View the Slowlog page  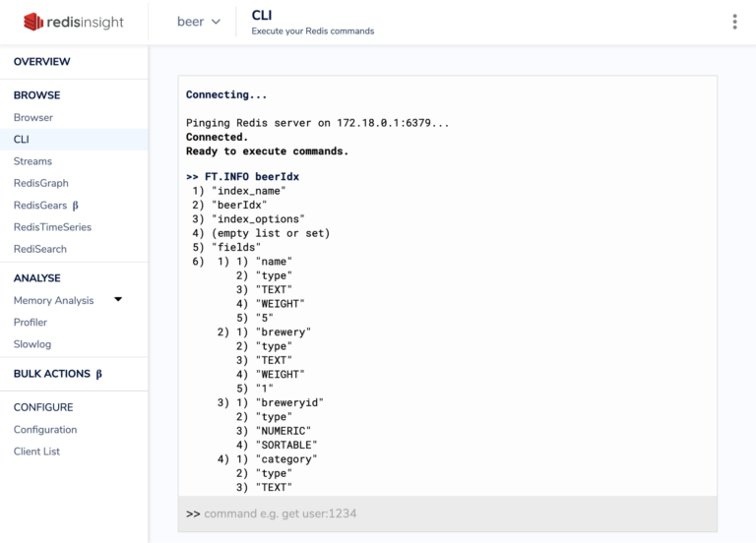pyautogui.click(x=32, y=344)
